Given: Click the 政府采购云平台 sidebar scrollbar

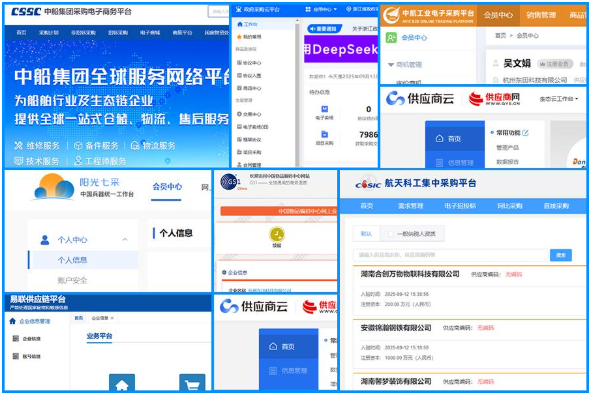Looking at the screenshot, I should click(298, 94).
